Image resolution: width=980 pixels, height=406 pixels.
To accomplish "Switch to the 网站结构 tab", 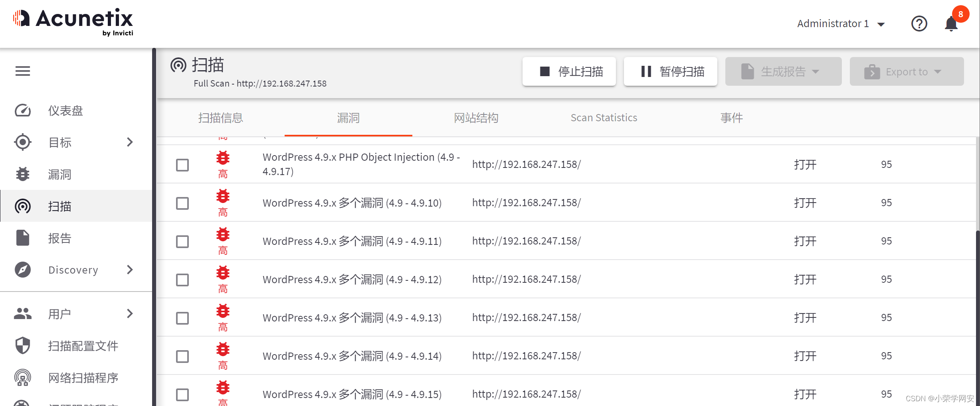I will click(476, 118).
